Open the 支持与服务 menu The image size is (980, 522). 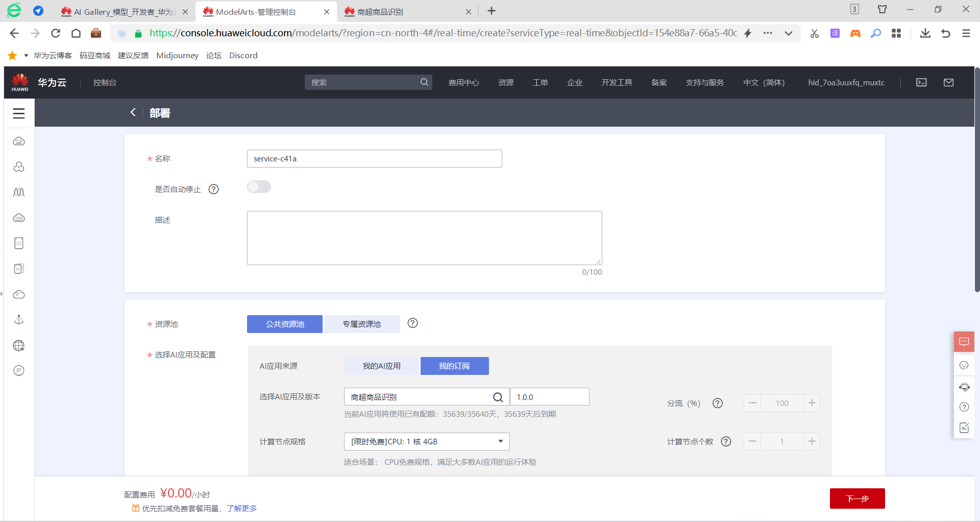(x=705, y=82)
